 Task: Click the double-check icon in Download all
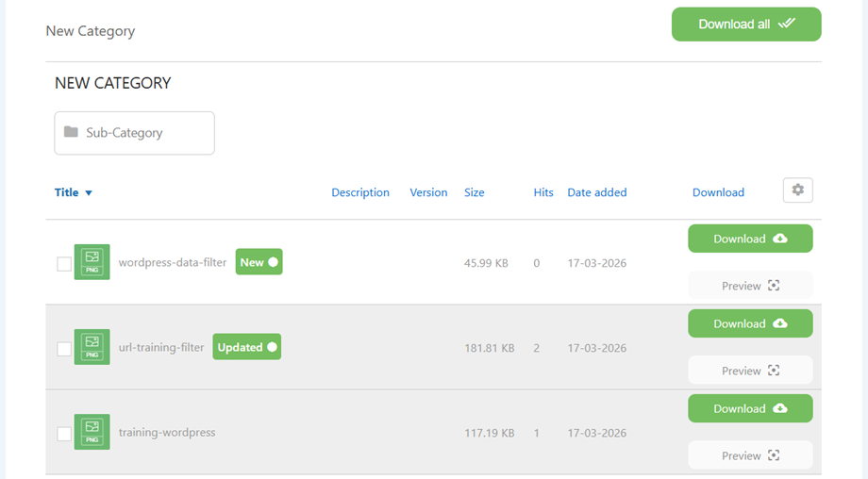tap(786, 24)
